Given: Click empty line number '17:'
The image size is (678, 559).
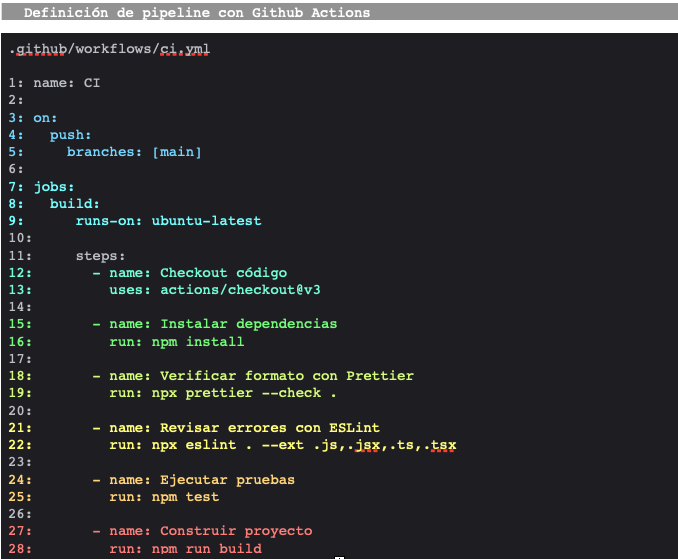Looking at the screenshot, I should pos(20,358).
